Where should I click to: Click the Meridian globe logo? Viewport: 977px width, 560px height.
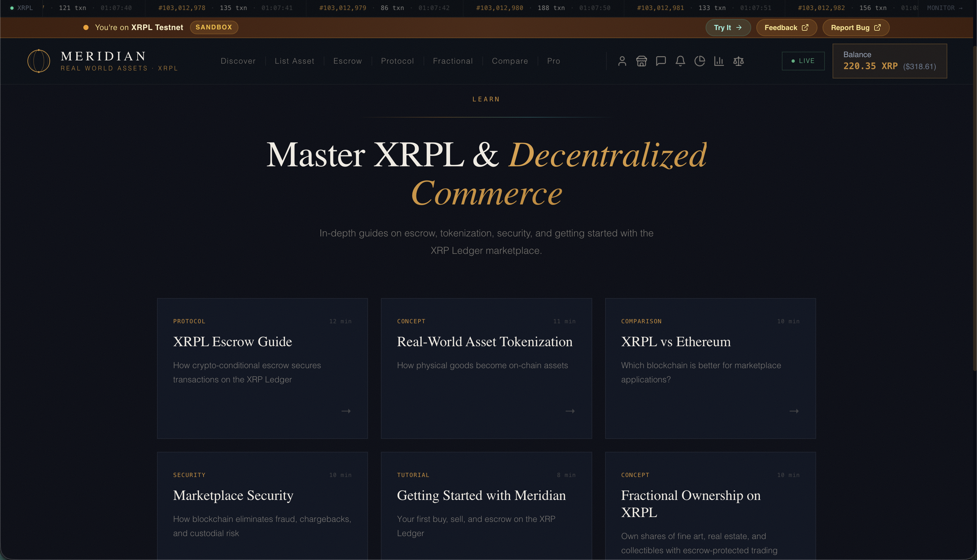coord(39,61)
